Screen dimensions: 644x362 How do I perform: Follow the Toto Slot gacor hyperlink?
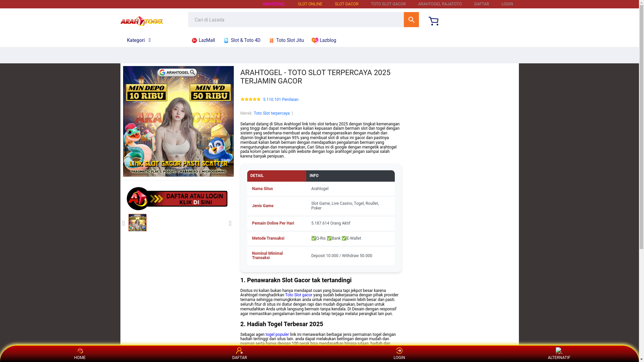tap(299, 295)
